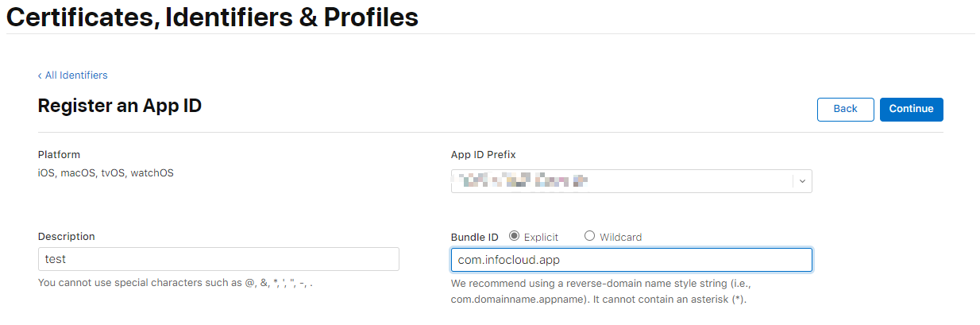Click the Bundle ID label

click(x=475, y=237)
